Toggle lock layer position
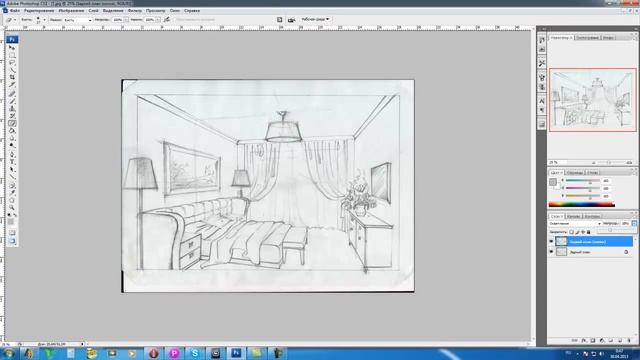640x360 pixels. [x=583, y=232]
